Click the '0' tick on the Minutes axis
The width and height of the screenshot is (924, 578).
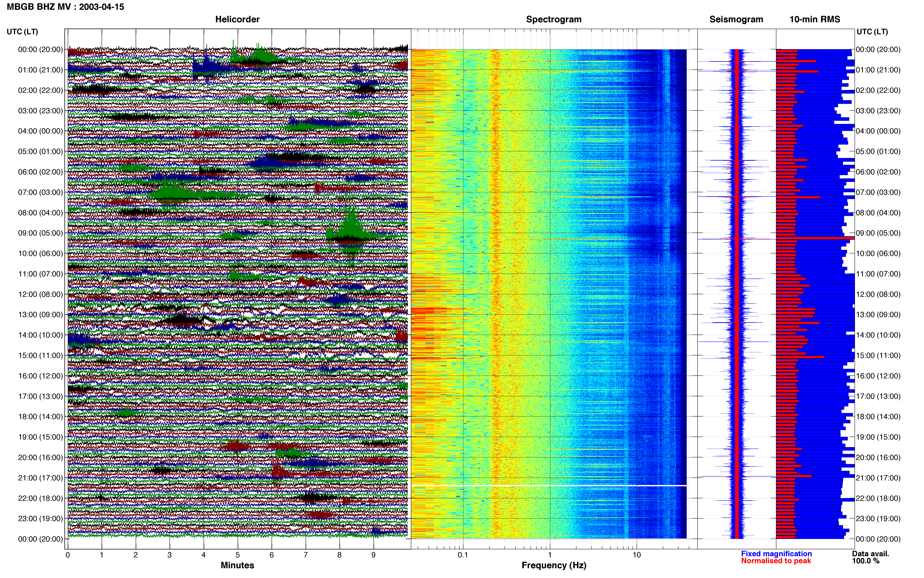[68, 555]
